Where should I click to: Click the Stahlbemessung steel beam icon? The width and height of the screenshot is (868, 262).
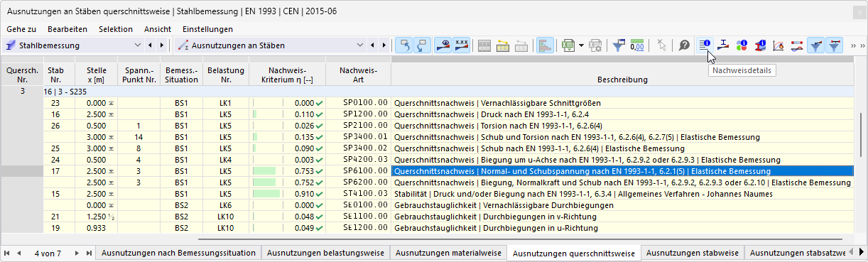point(11,45)
